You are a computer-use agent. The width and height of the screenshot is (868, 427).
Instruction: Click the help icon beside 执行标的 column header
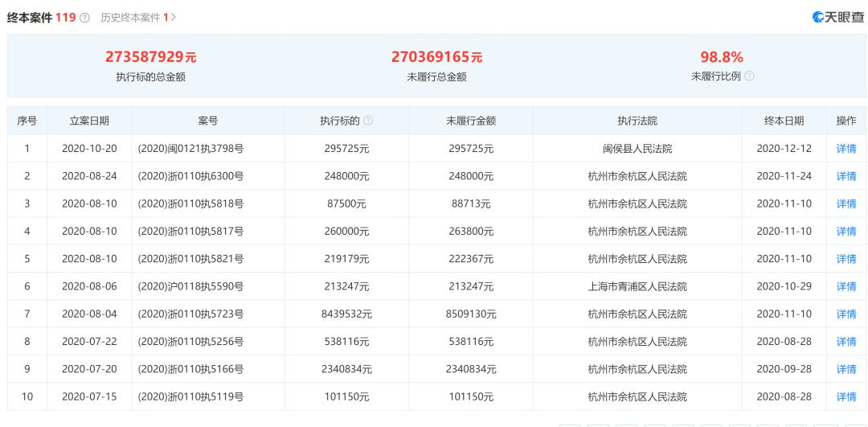(x=368, y=121)
